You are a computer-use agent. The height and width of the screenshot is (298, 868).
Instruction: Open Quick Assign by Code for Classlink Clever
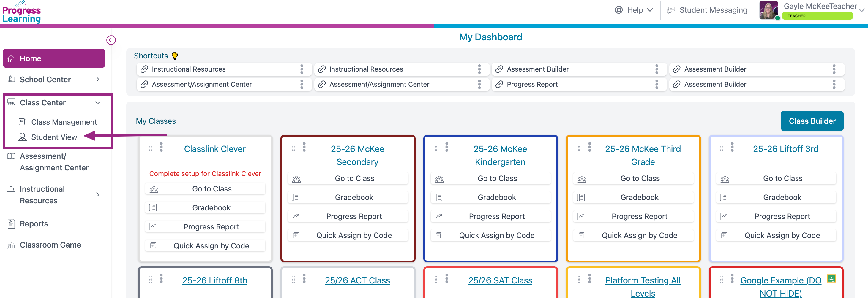205,246
